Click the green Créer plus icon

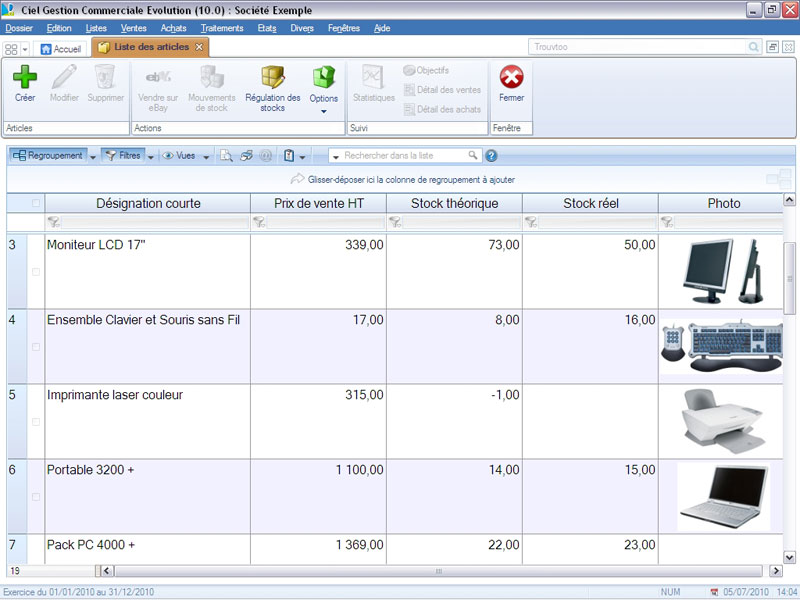(x=25, y=77)
